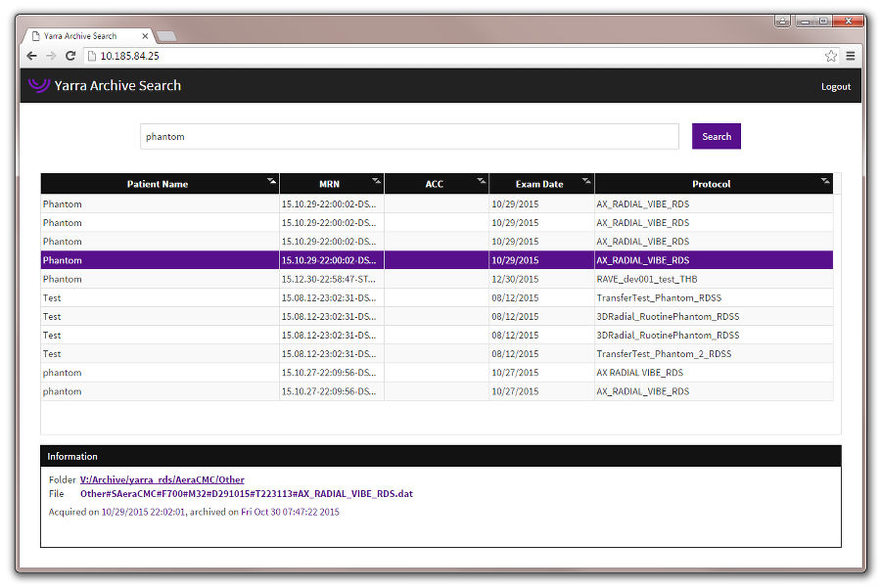Open the browser hamburger menu
The height and width of the screenshot is (588, 881).
pos(851,56)
